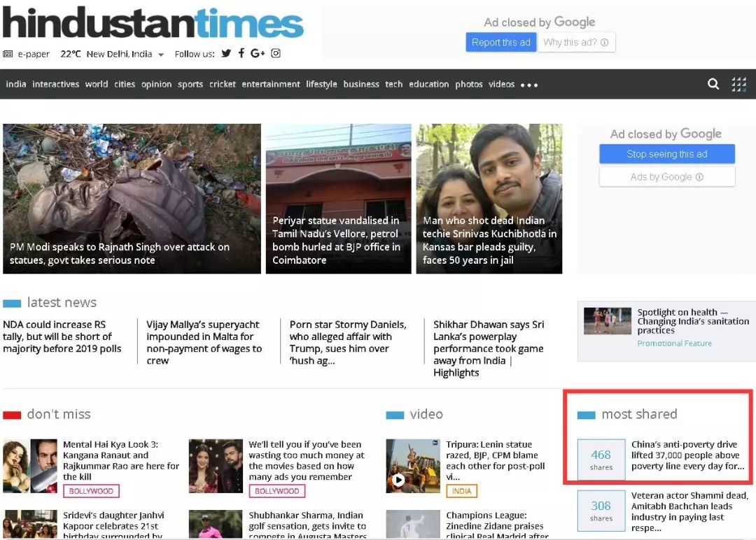The image size is (756, 540).
Task: Open Stormy Daniels sues Trump headline
Action: click(x=348, y=343)
